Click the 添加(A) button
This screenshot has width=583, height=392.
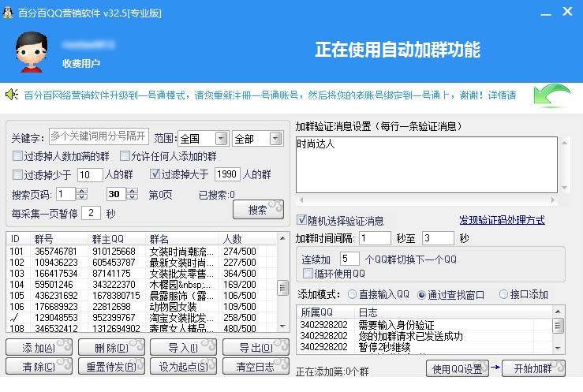coord(39,347)
